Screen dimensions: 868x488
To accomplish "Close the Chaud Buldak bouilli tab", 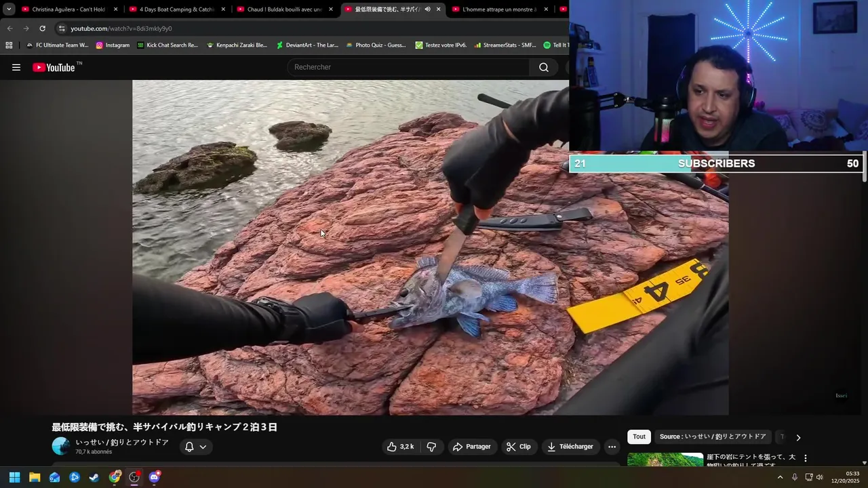I will coord(331,9).
